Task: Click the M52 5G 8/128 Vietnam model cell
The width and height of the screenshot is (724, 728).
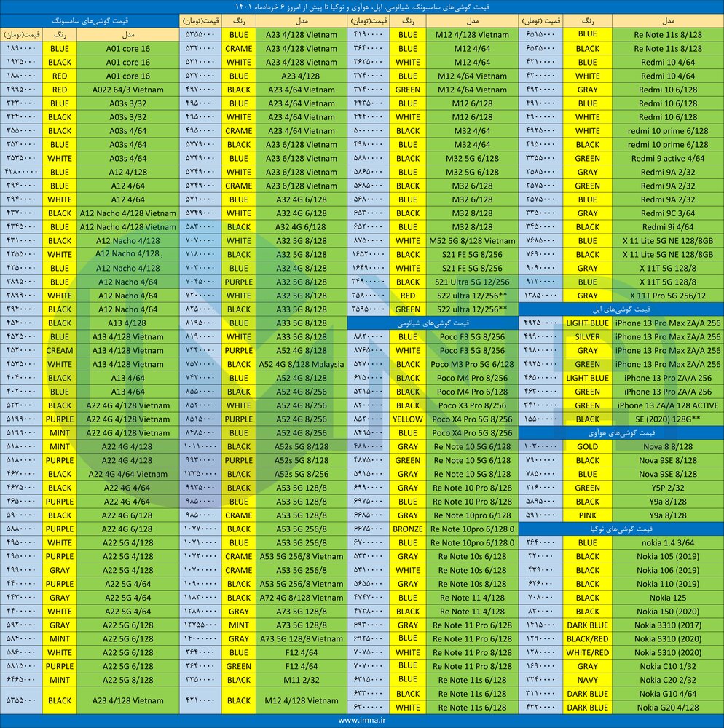Action: point(476,241)
